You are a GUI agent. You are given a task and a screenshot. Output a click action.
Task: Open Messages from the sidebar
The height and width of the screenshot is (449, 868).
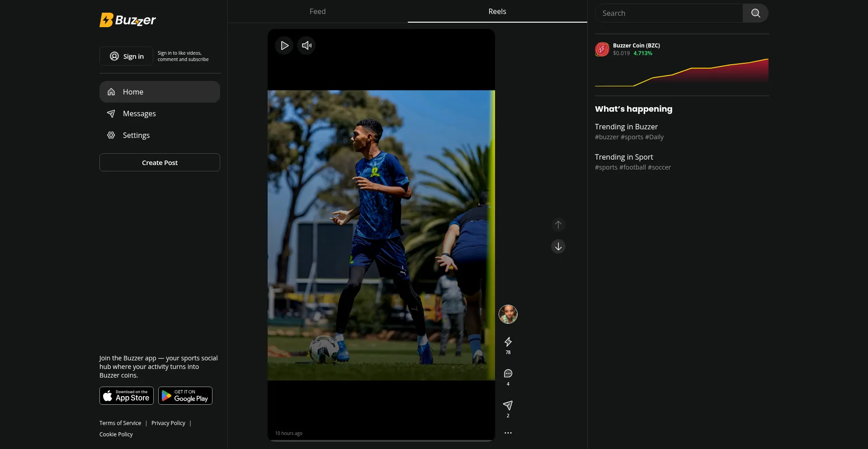(x=139, y=114)
